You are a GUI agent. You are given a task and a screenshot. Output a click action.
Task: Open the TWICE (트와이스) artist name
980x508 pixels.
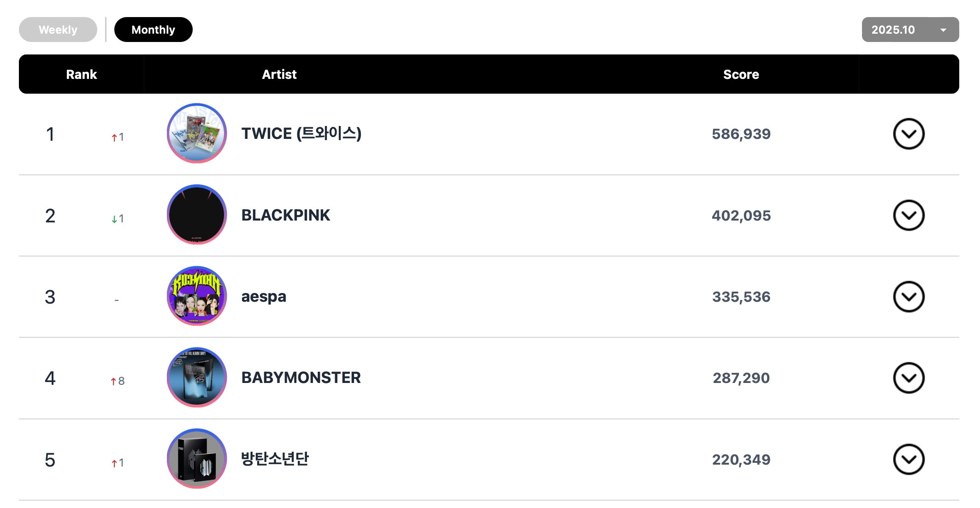pyautogui.click(x=301, y=134)
